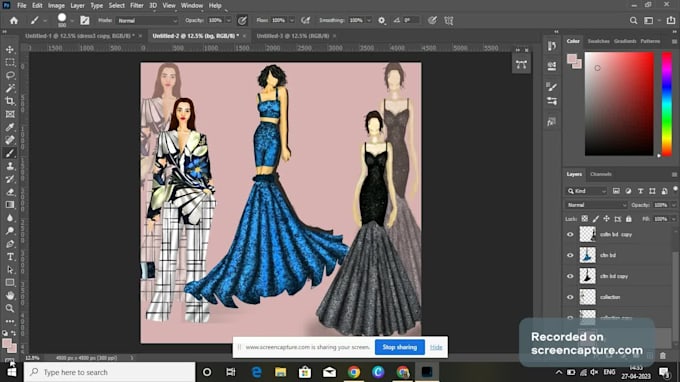
Task: Click the vertical hue slider strip
Action: [667, 104]
